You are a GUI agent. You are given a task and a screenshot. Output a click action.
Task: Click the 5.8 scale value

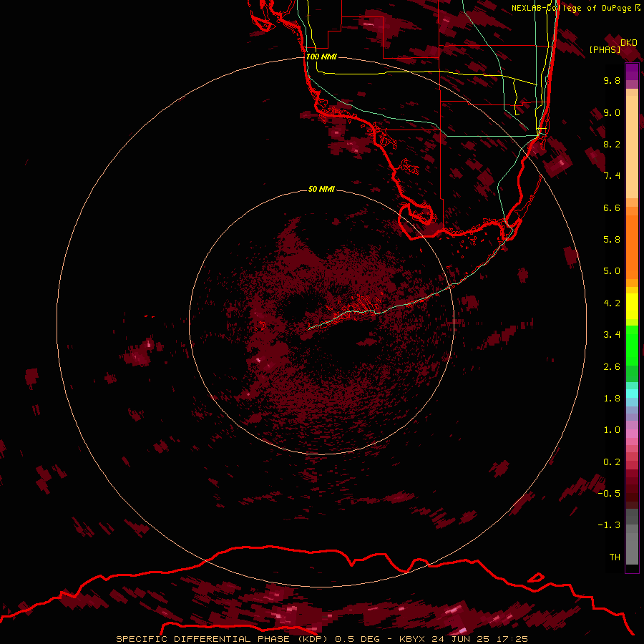[612, 240]
